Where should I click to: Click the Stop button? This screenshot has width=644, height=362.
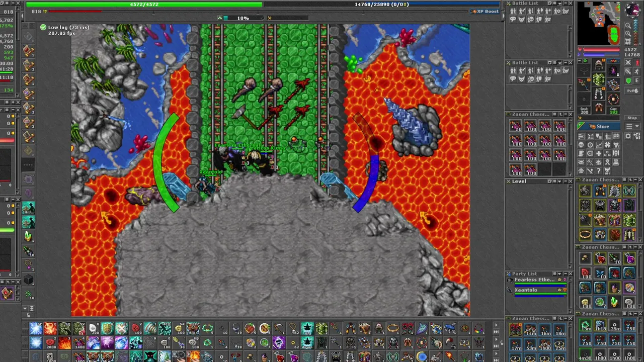click(x=632, y=118)
